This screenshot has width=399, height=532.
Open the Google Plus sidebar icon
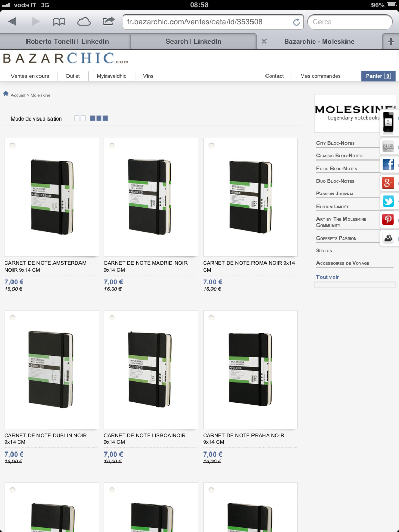[x=388, y=182]
